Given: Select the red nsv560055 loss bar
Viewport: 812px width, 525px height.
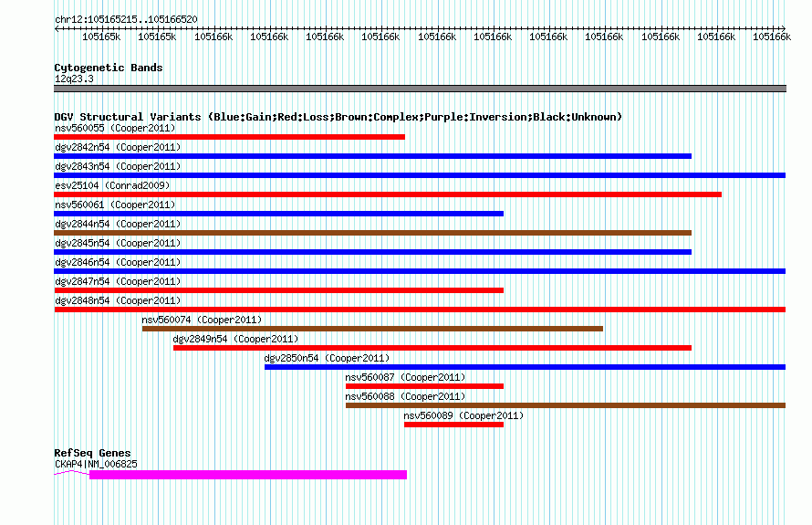Looking at the screenshot, I should (x=229, y=137).
